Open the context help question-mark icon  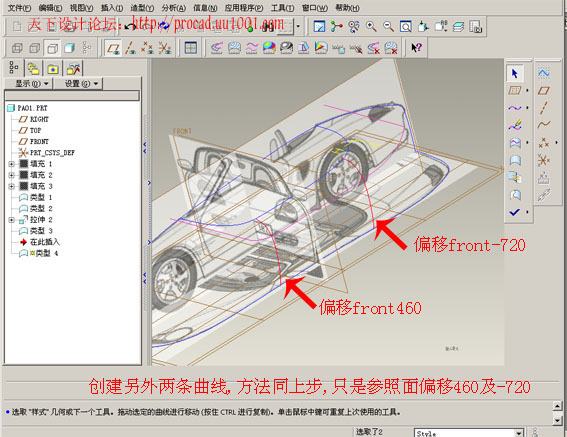tap(416, 48)
